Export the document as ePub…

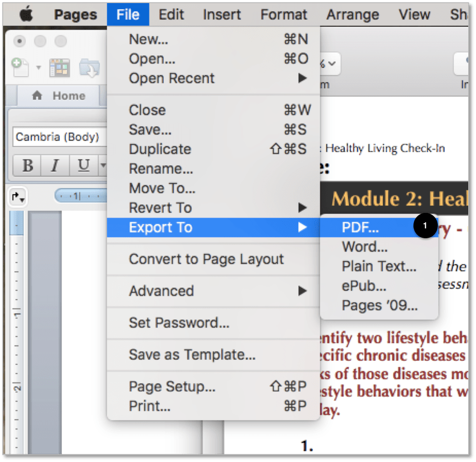pos(379,286)
